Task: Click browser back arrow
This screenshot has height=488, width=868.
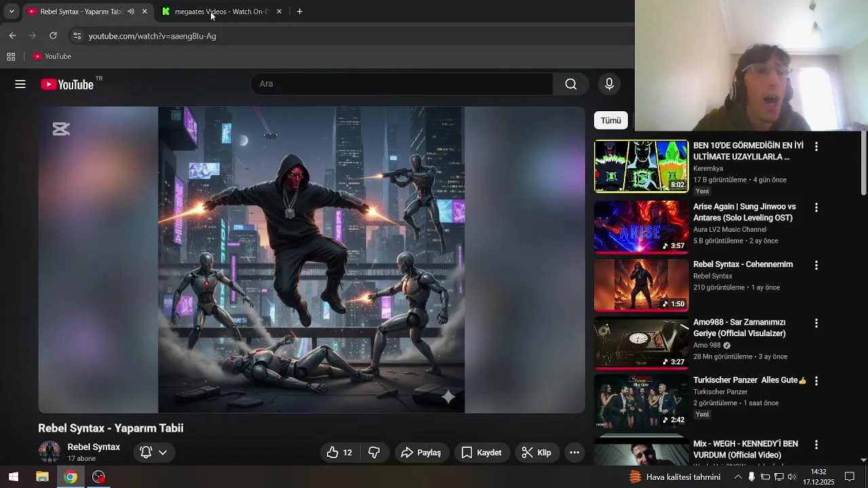Action: pos(12,36)
